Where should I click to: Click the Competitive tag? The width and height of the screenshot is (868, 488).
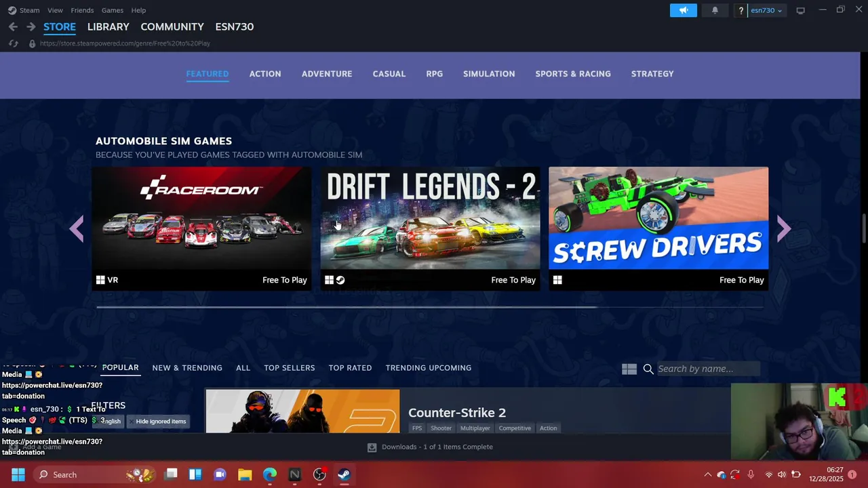(x=515, y=428)
